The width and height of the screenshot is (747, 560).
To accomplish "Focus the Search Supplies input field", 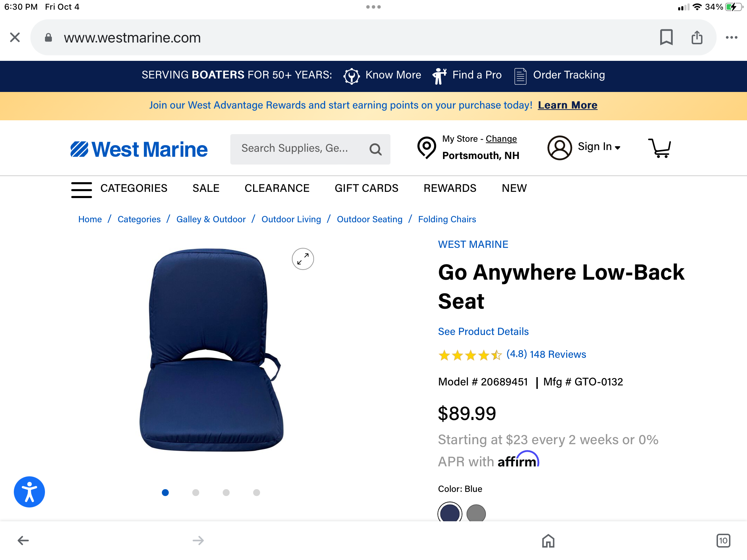I will point(297,149).
